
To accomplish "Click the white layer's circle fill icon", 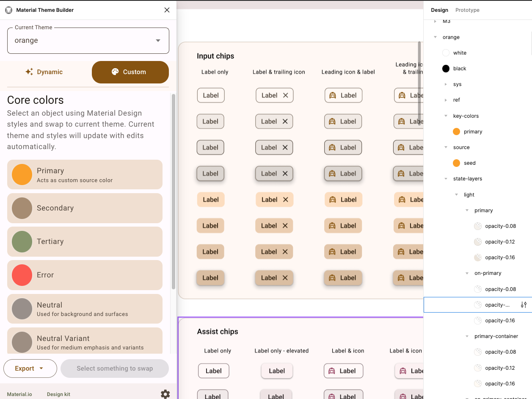I will pos(445,53).
